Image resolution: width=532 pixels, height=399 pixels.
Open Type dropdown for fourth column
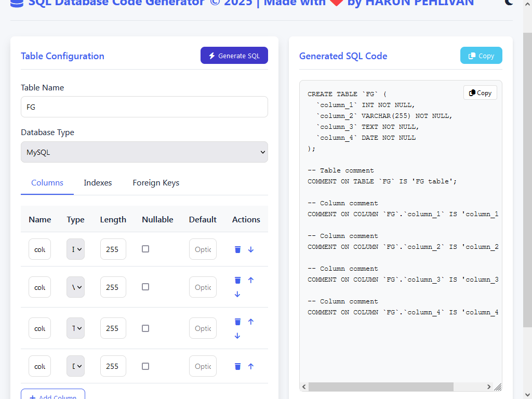[75, 366]
